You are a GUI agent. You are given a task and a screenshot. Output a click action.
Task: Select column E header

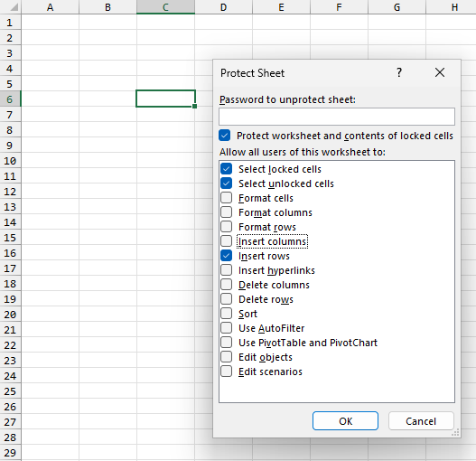point(282,7)
